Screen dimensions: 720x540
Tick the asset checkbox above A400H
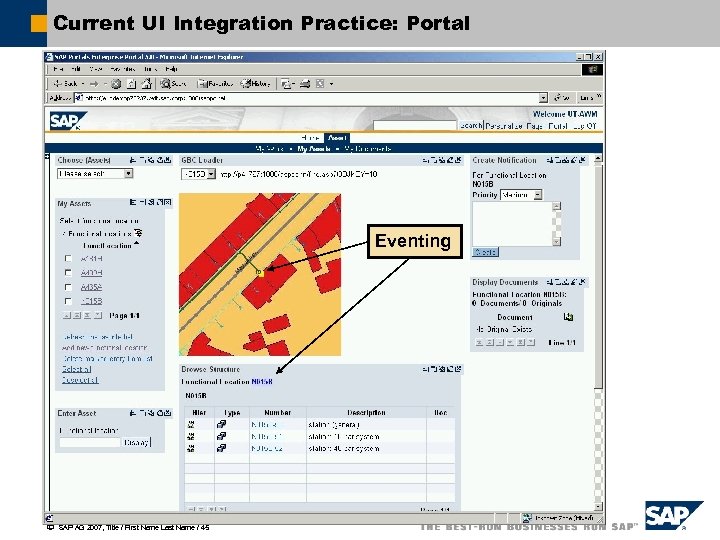[x=68, y=259]
